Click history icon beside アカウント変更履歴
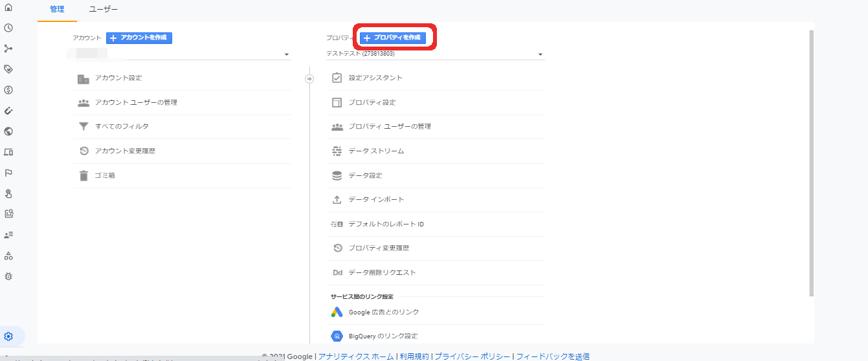 83,151
